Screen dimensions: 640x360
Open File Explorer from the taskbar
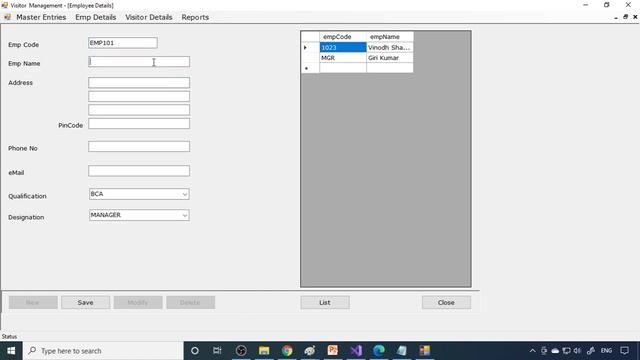[264, 351]
